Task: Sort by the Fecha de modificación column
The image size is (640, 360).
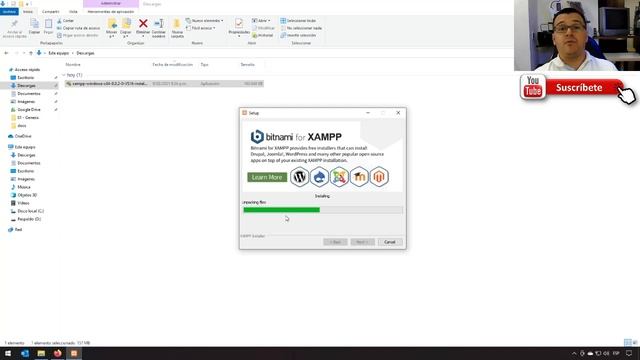Action: pyautogui.click(x=172, y=64)
